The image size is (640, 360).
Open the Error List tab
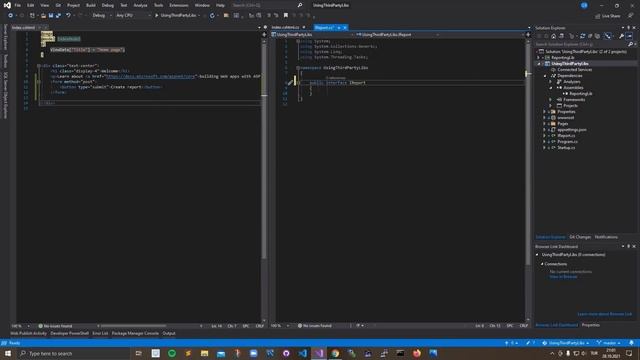100,333
